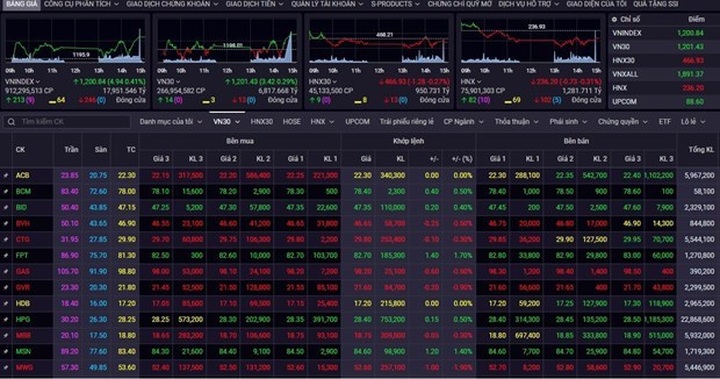The image size is (720, 379).
Task: Sort by the Tổng KL column header
Action: pyautogui.click(x=701, y=150)
